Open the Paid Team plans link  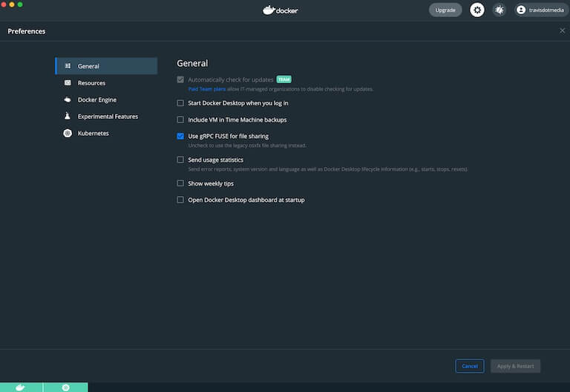207,89
